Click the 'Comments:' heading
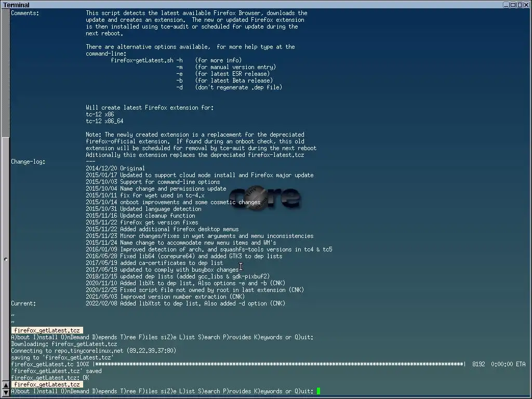 [x=25, y=13]
